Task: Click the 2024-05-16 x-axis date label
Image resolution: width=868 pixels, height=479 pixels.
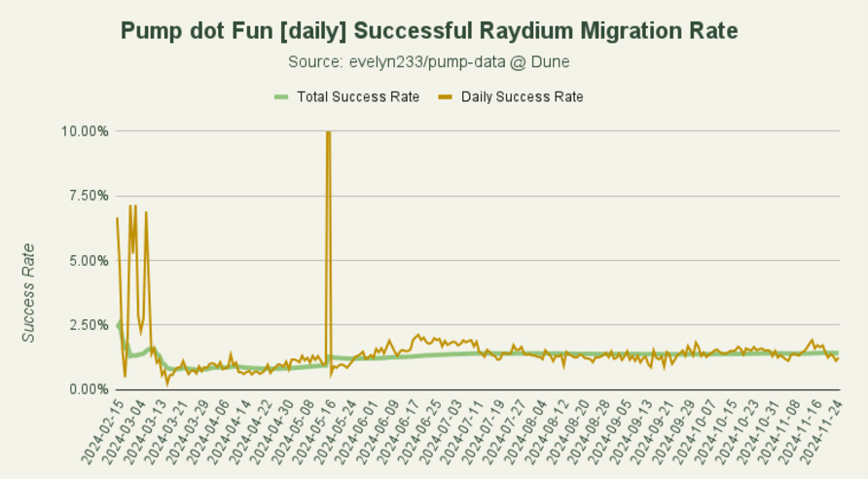Action: click(x=313, y=431)
